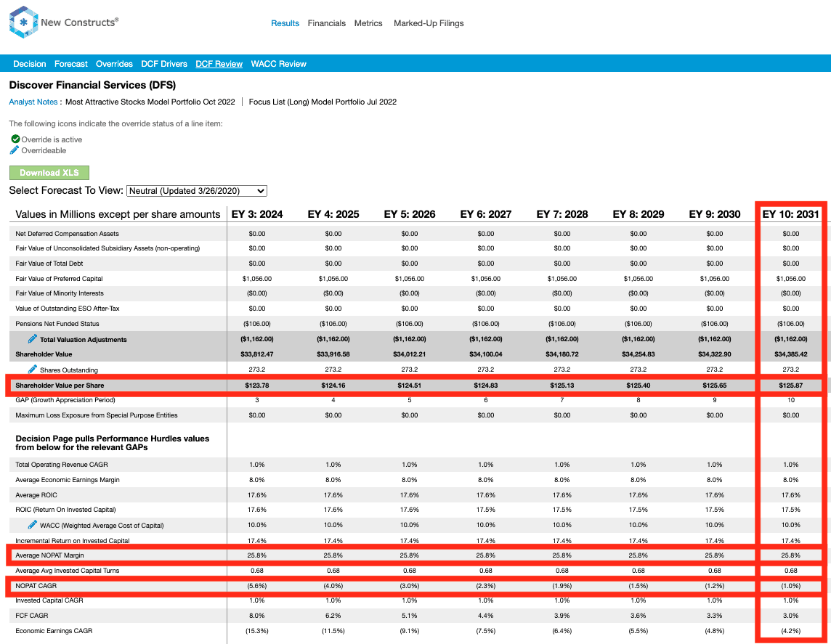
Task: Click the Fair Value of Total Debt label
Action: (49, 264)
